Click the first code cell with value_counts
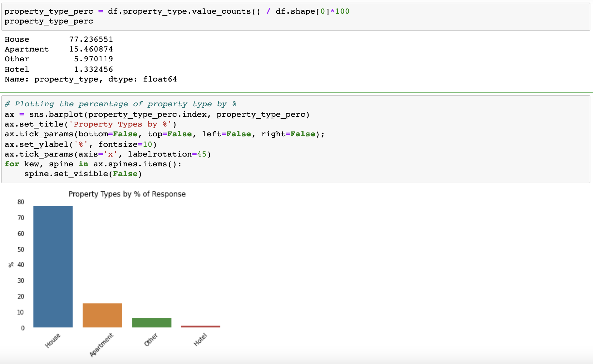Viewport: 593px width, 364px height. tap(296, 16)
